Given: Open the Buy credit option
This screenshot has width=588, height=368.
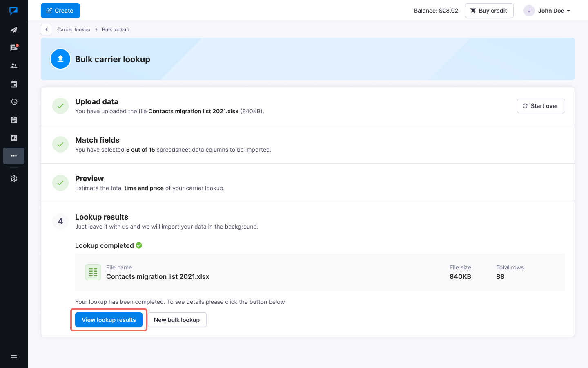Looking at the screenshot, I should 489,11.
